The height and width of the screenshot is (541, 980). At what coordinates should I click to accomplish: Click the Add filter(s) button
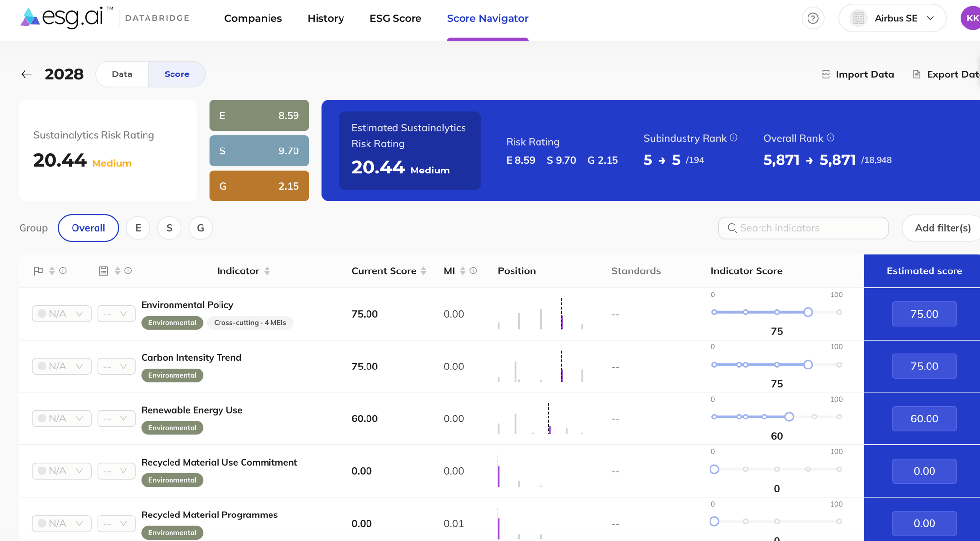(x=941, y=228)
